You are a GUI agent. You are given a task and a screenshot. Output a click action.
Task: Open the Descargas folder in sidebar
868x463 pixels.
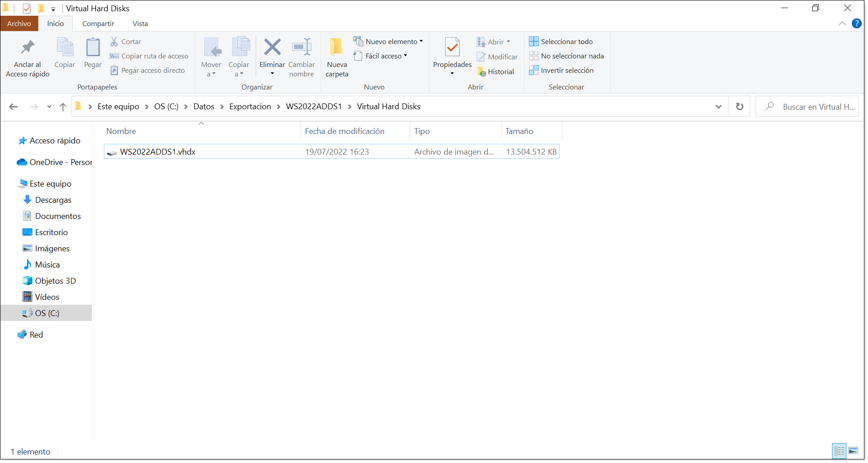coord(53,200)
